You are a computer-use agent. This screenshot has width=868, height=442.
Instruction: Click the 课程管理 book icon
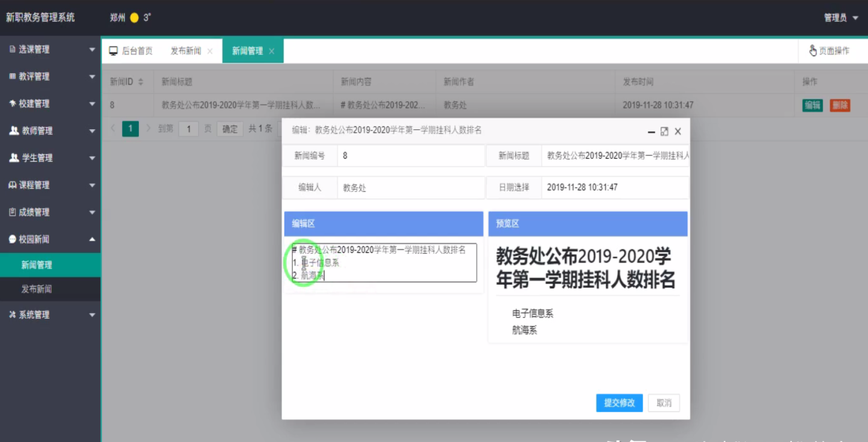point(13,185)
